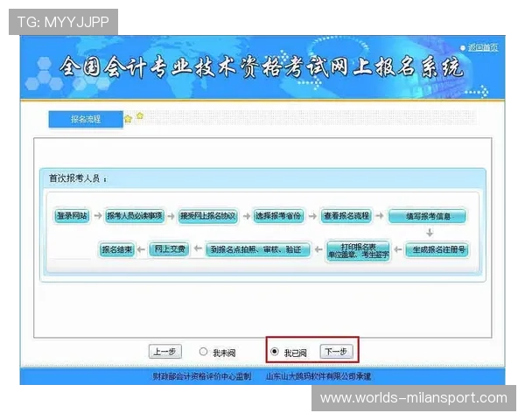Click the 全国会计专业技术资格考试网上报名系统 title banner
Viewport: 525px width, 420px height.
point(261,67)
